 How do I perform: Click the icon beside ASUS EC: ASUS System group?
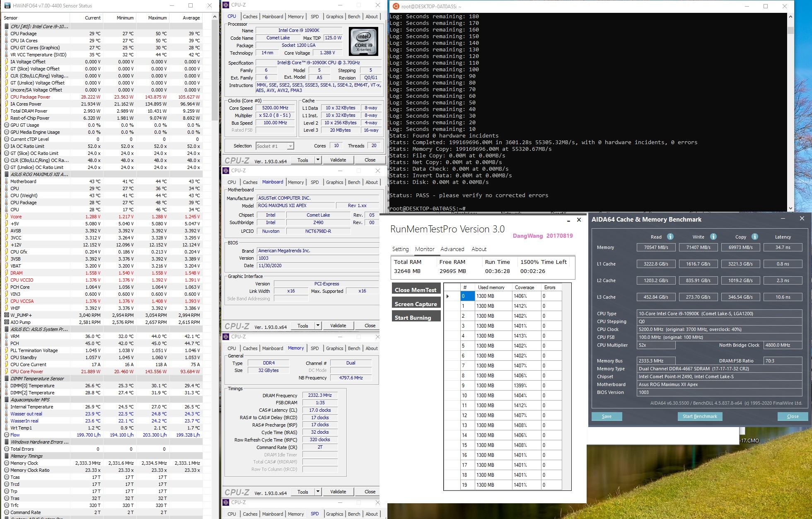[x=6, y=329]
